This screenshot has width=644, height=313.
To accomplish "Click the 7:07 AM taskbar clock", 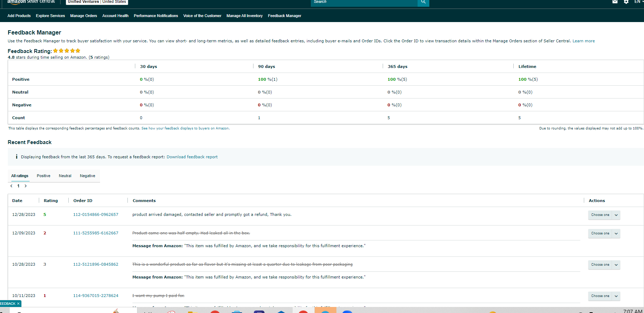I will [x=633, y=311].
